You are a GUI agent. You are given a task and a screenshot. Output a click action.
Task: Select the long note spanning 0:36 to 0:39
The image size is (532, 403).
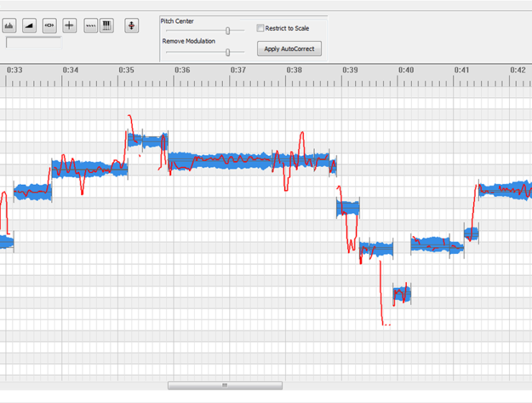252,160
